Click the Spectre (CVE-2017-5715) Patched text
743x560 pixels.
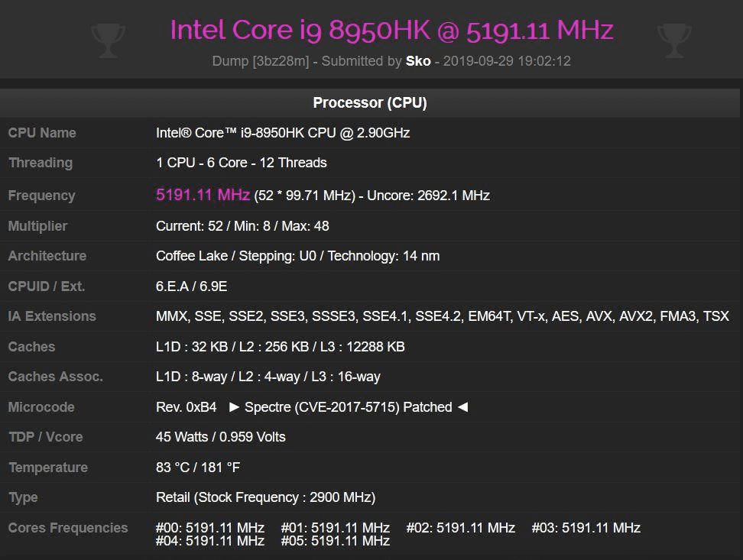click(x=349, y=407)
